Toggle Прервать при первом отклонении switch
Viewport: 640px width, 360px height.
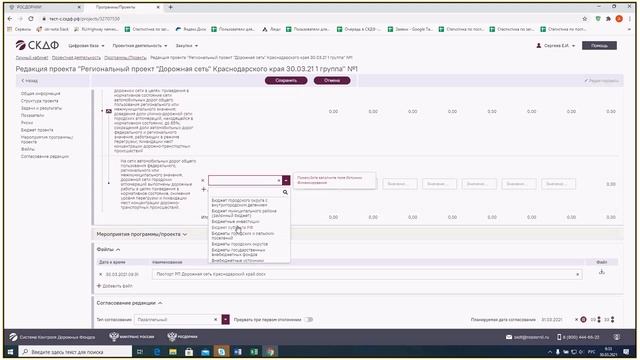point(309,320)
